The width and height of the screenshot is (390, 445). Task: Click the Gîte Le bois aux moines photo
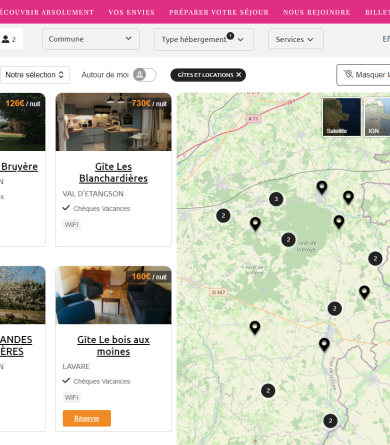click(113, 295)
